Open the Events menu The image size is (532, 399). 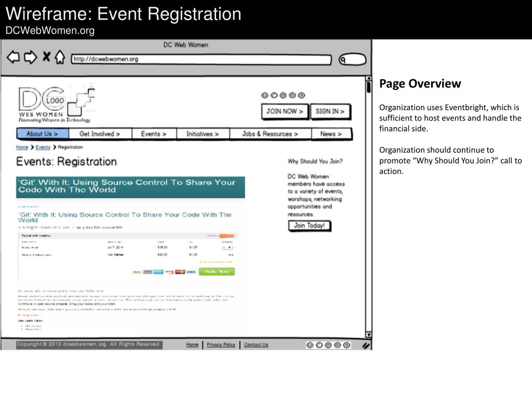tap(154, 134)
